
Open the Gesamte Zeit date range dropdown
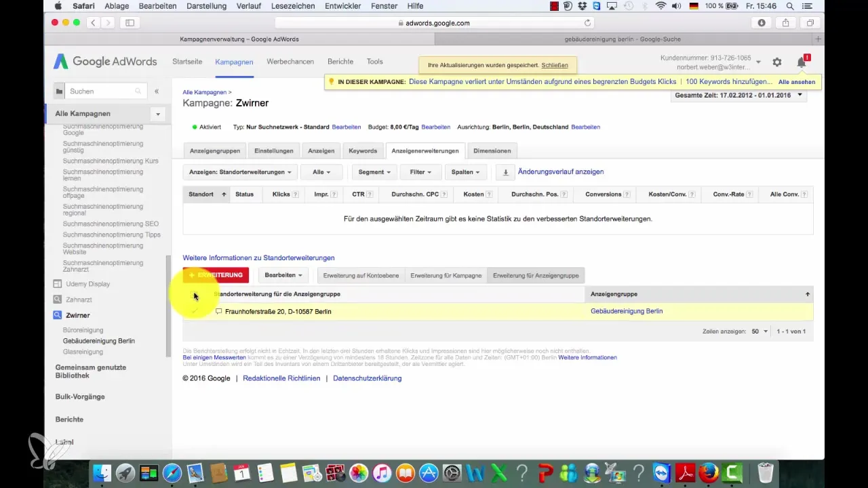coord(738,95)
